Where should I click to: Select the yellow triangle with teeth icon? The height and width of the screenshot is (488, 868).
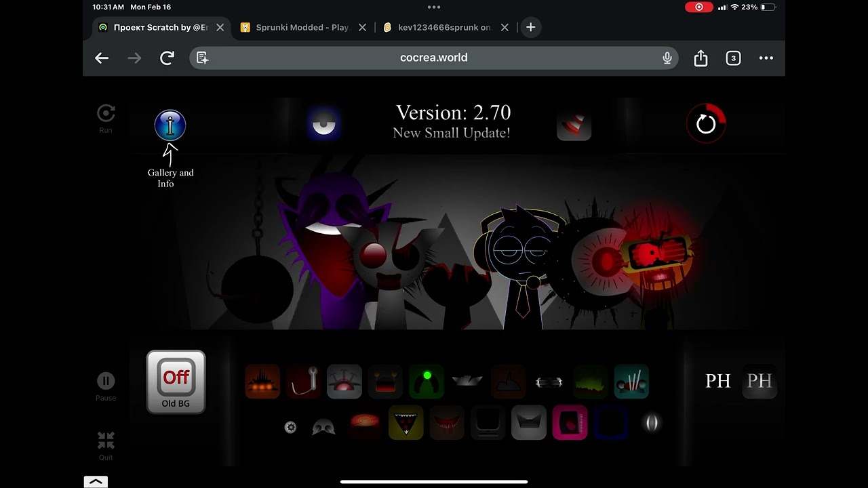(x=406, y=423)
